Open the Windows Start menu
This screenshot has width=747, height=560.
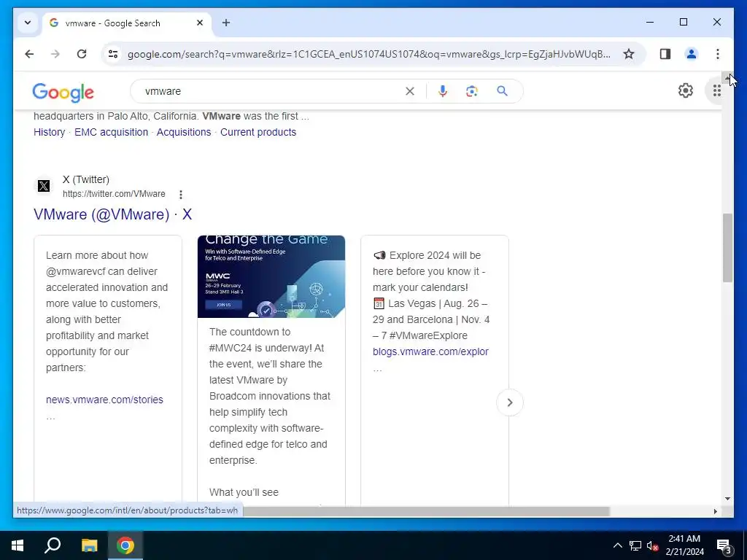18,545
